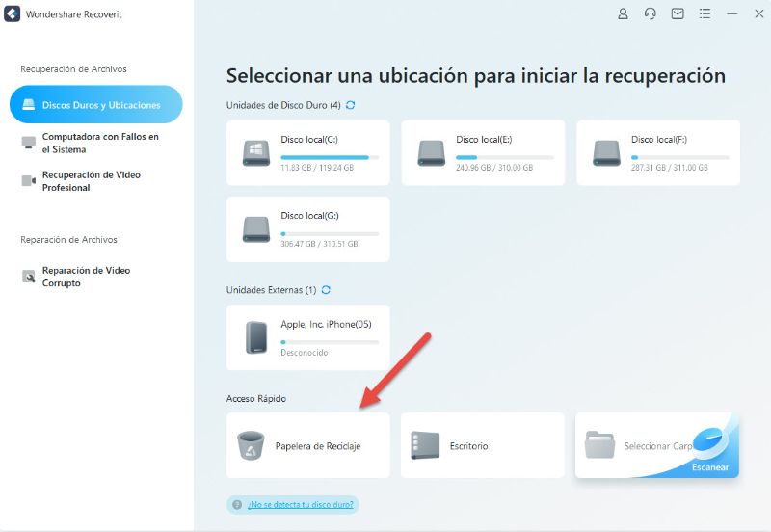The height and width of the screenshot is (532, 771).
Task: Click the Disco local(E:) drive icon
Action: pyautogui.click(x=431, y=153)
